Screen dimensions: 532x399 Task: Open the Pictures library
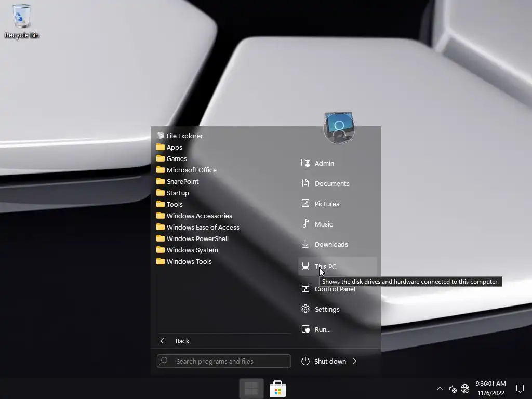338,204
